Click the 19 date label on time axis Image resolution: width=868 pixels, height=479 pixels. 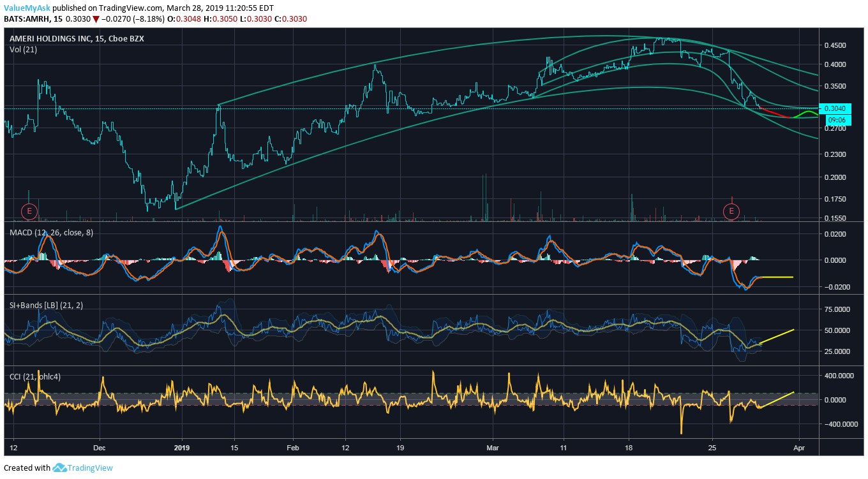tap(400, 448)
